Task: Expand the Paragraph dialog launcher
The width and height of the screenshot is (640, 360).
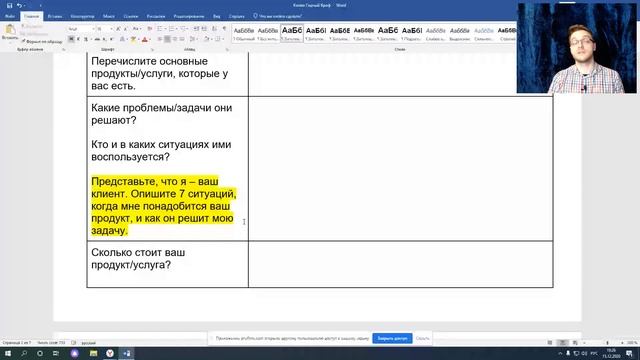Action: click(227, 49)
